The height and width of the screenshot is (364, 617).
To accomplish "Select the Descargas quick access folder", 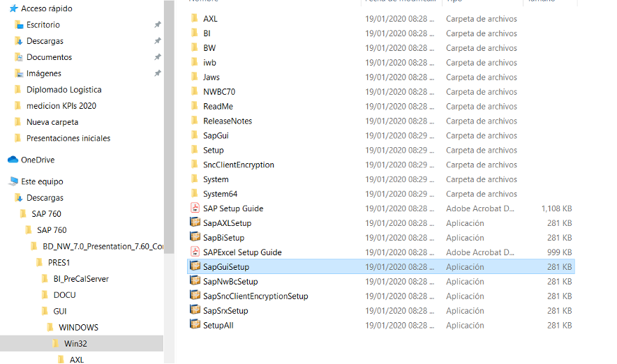I will tap(45, 41).
